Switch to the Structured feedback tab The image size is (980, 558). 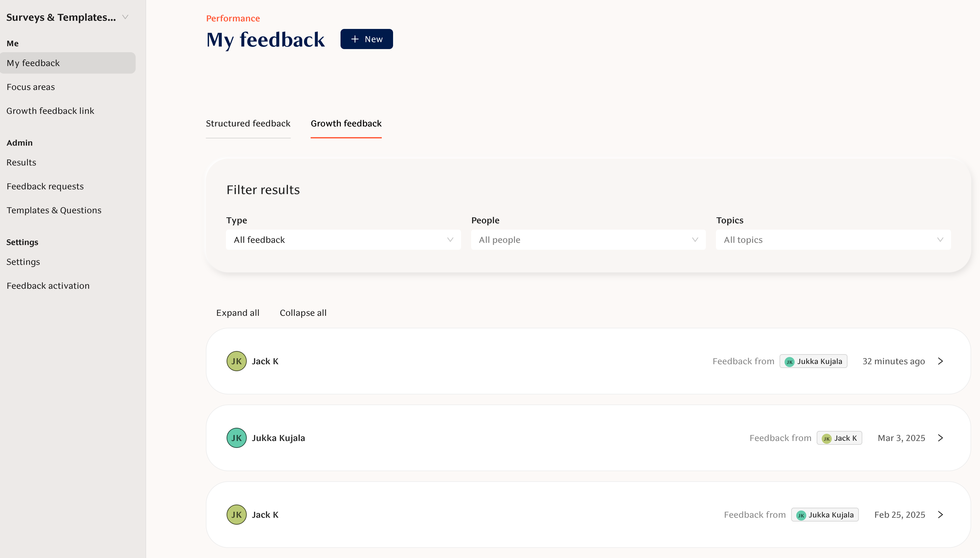click(248, 123)
